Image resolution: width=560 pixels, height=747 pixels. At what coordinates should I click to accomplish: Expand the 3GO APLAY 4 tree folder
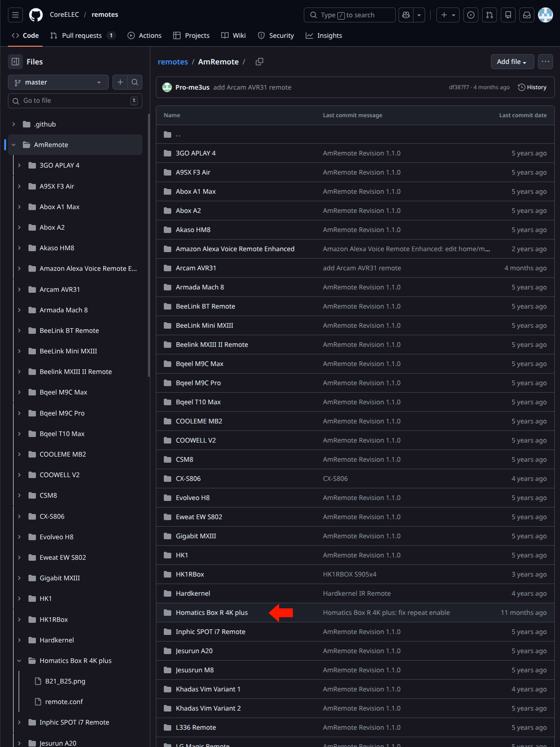tap(19, 165)
